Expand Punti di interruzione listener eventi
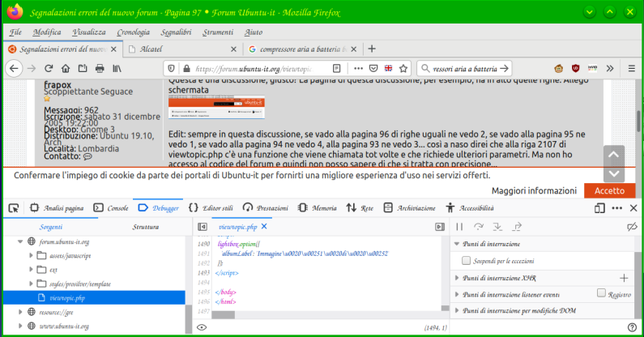 [457, 295]
